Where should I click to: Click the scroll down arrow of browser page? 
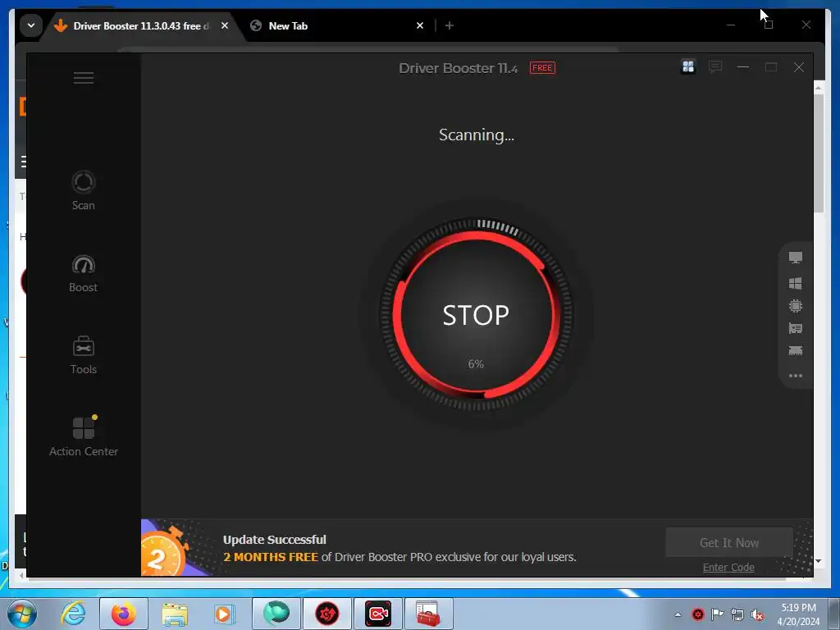[x=818, y=561]
